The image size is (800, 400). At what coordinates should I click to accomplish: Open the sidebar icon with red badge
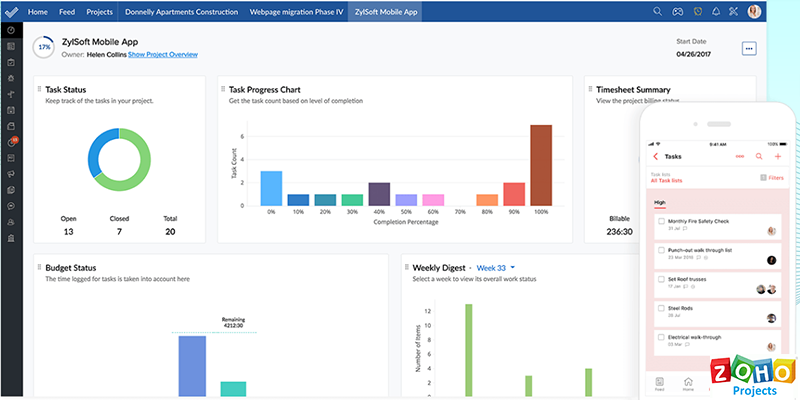pyautogui.click(x=12, y=142)
